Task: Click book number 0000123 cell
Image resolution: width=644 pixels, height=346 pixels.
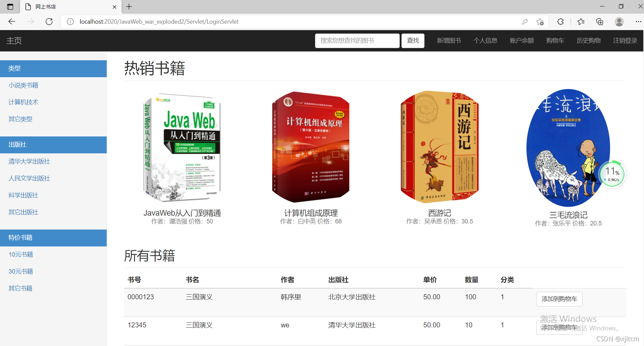Action: [141, 297]
